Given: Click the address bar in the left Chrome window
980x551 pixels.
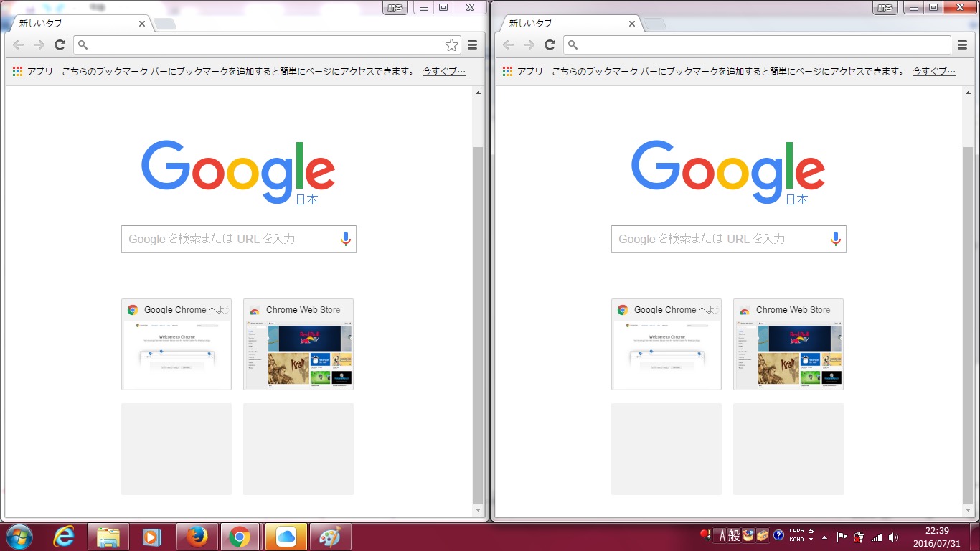Looking at the screenshot, I should pos(267,44).
